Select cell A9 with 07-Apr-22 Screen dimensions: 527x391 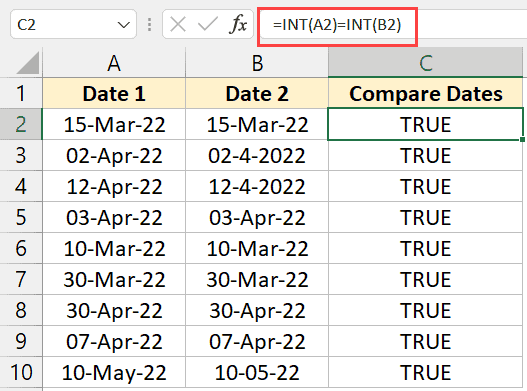pyautogui.click(x=114, y=341)
